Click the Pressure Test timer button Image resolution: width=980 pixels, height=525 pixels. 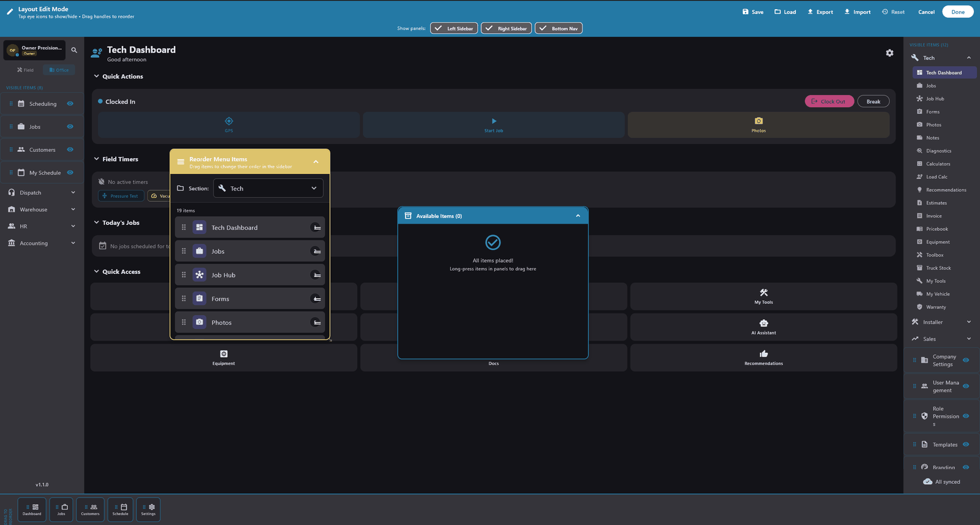(x=121, y=196)
